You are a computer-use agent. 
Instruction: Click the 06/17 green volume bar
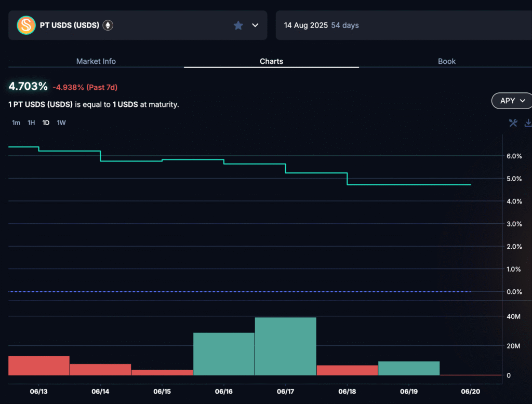286,346
